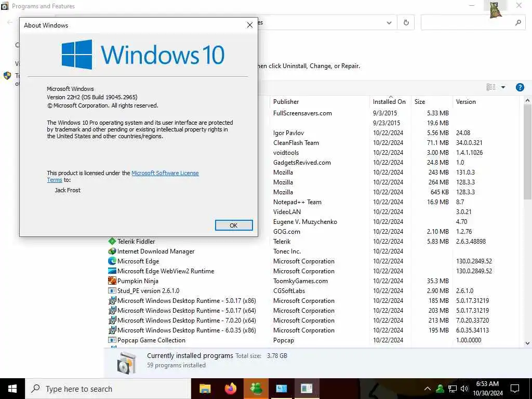
Task: Show hidden system tray icons
Action: coord(428,389)
